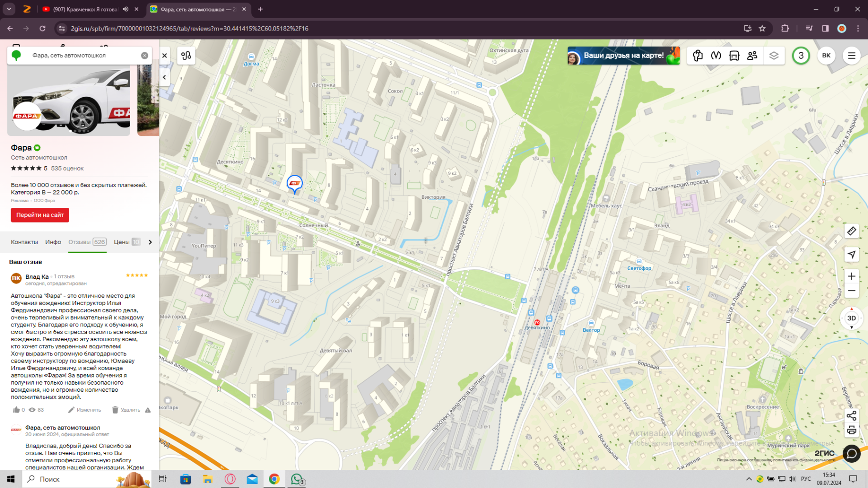868x488 pixels.
Task: Open the print map icon
Action: tap(851, 430)
